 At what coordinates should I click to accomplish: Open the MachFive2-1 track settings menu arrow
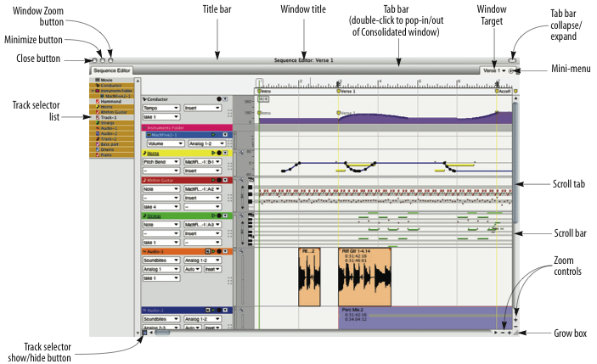pyautogui.click(x=225, y=135)
